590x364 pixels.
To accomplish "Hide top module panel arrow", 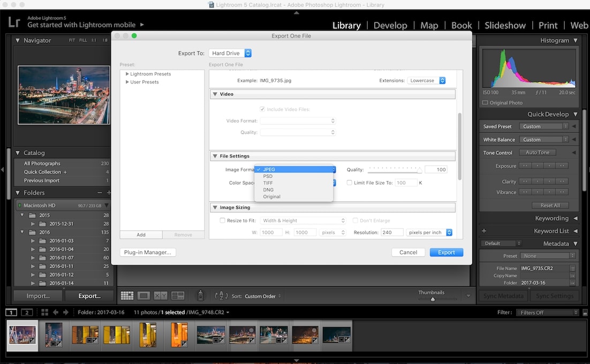I will [297, 13].
